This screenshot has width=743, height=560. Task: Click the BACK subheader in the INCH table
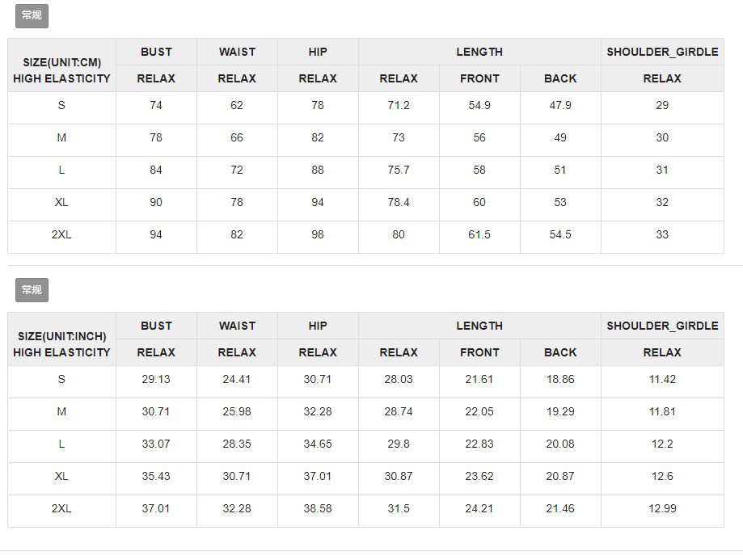560,352
